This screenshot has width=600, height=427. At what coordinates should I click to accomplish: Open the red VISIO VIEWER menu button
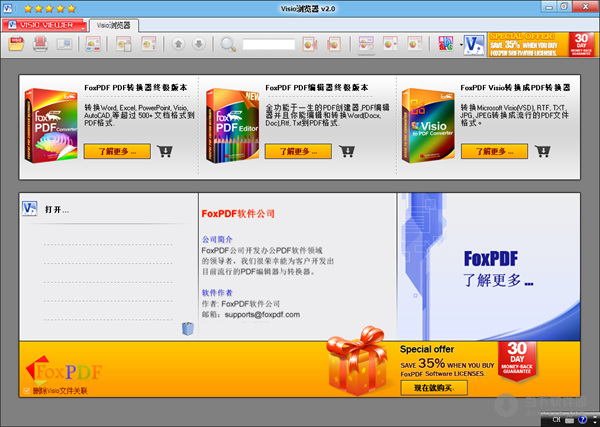[44, 25]
